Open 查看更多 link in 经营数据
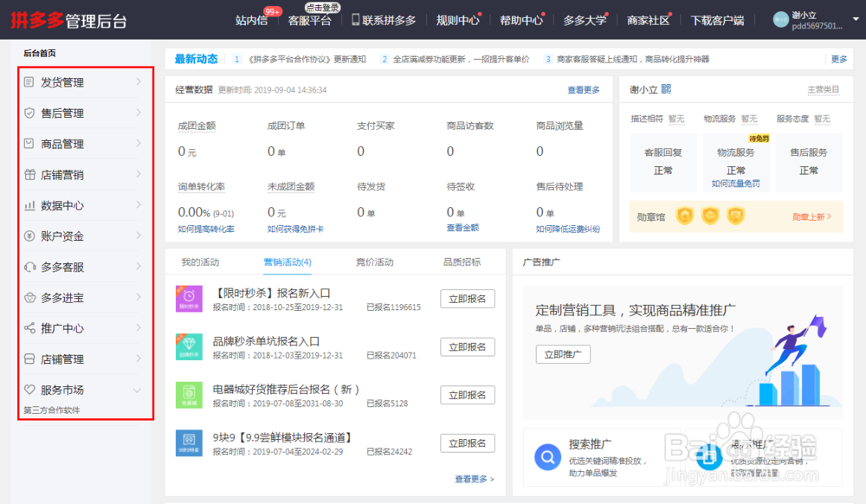The image size is (866, 504). pos(583,90)
